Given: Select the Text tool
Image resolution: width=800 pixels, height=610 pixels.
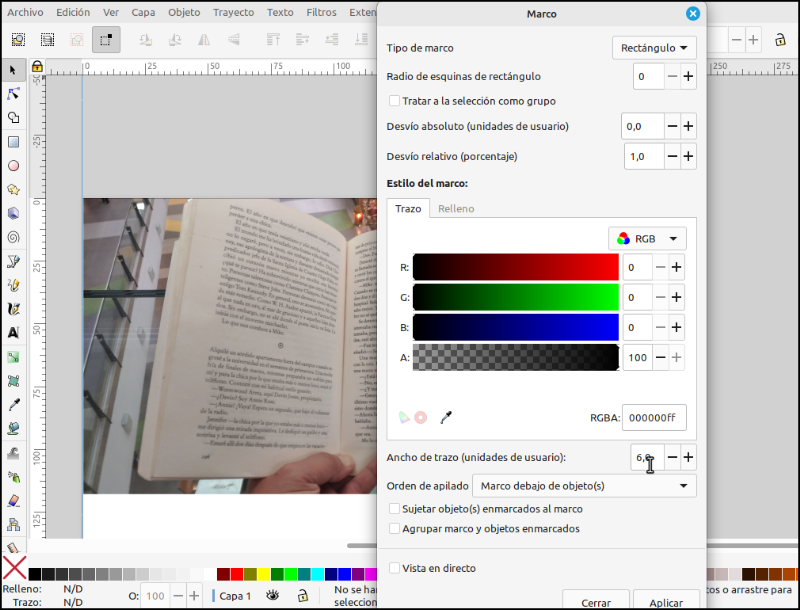Looking at the screenshot, I should click(13, 333).
